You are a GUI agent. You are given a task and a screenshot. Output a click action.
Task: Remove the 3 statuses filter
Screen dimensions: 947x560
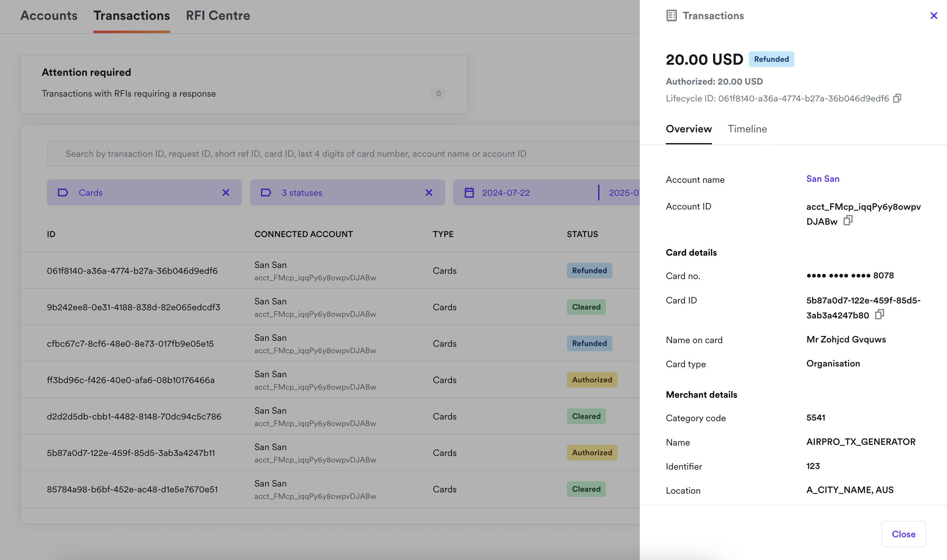pos(429,193)
